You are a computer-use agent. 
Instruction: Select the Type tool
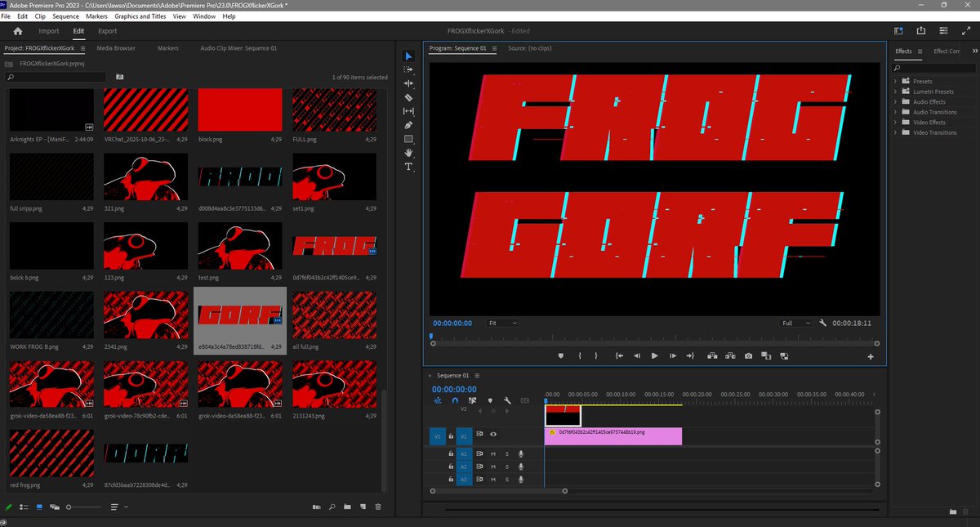click(409, 167)
